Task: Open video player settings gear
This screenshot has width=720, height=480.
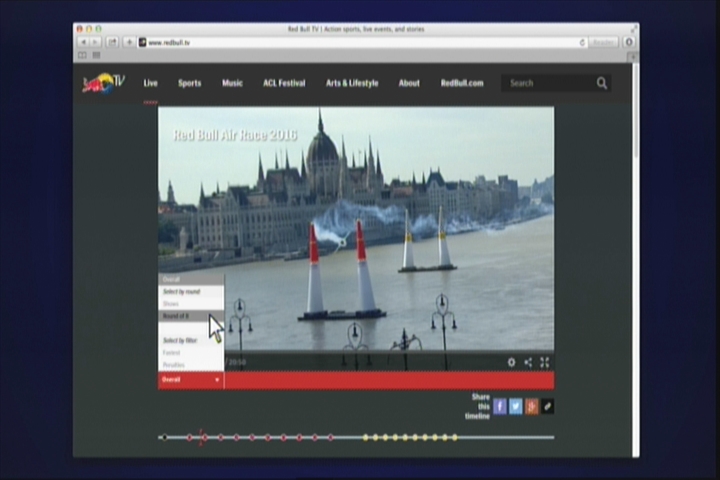Action: (x=511, y=362)
